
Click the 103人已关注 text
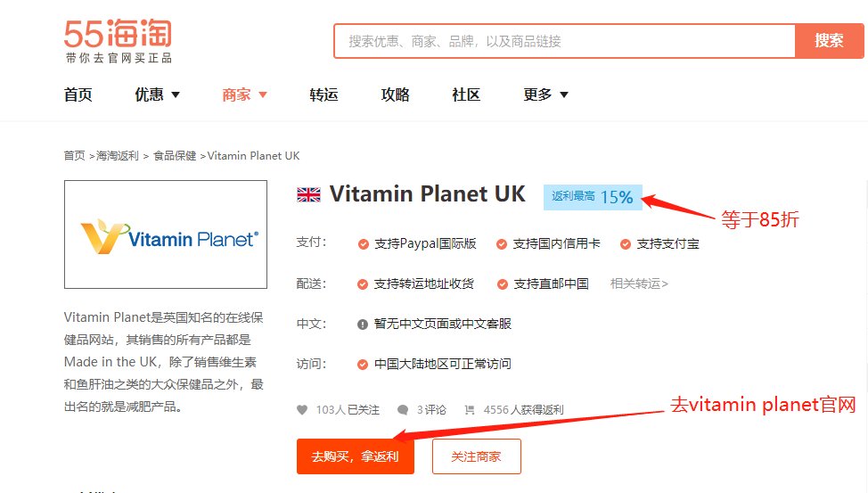tap(348, 410)
